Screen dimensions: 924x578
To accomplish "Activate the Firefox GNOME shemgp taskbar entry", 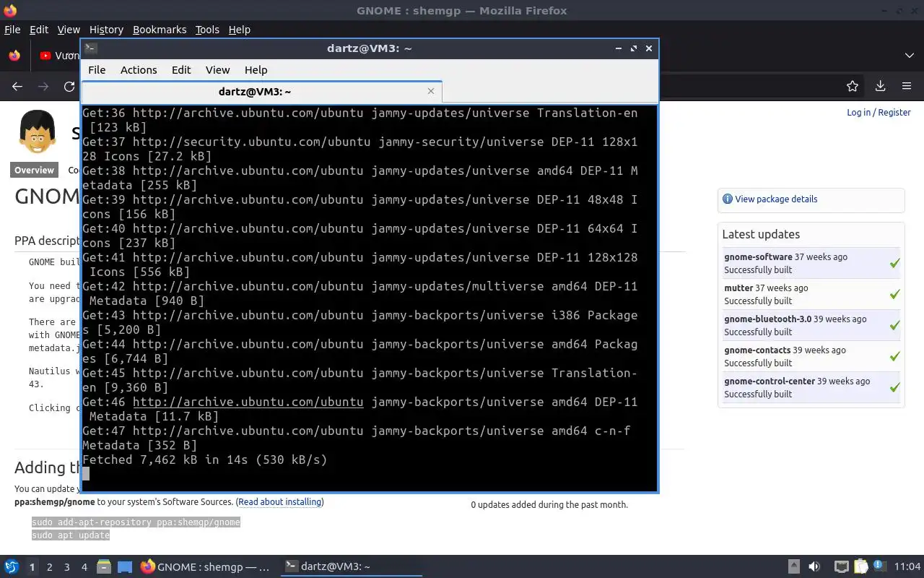I will (x=206, y=566).
